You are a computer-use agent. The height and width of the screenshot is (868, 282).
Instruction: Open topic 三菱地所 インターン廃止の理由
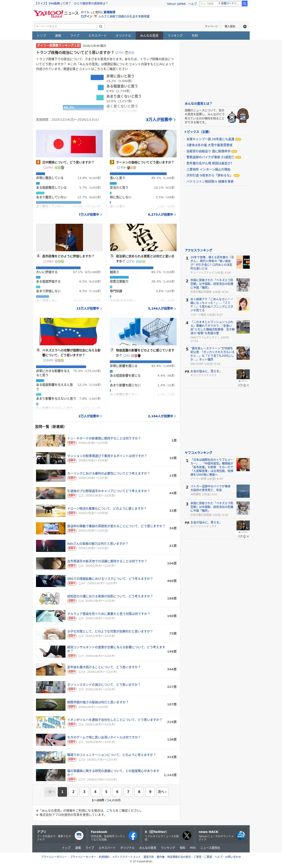[x=208, y=170]
